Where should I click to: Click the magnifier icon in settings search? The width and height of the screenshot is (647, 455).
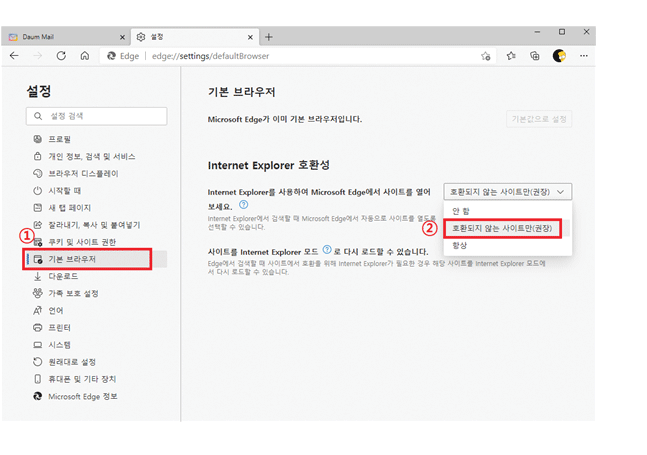(38, 116)
